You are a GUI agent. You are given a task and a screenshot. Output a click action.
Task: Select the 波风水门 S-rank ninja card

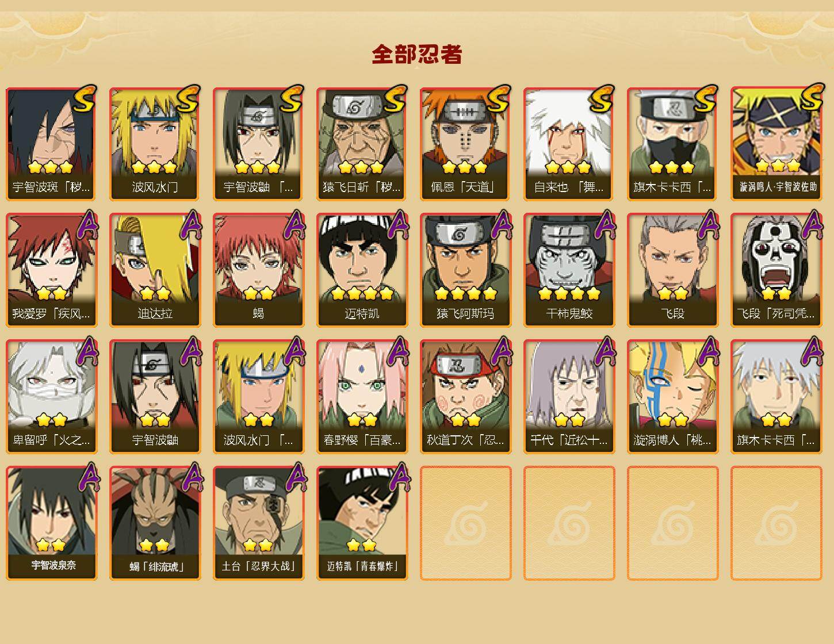(155, 144)
